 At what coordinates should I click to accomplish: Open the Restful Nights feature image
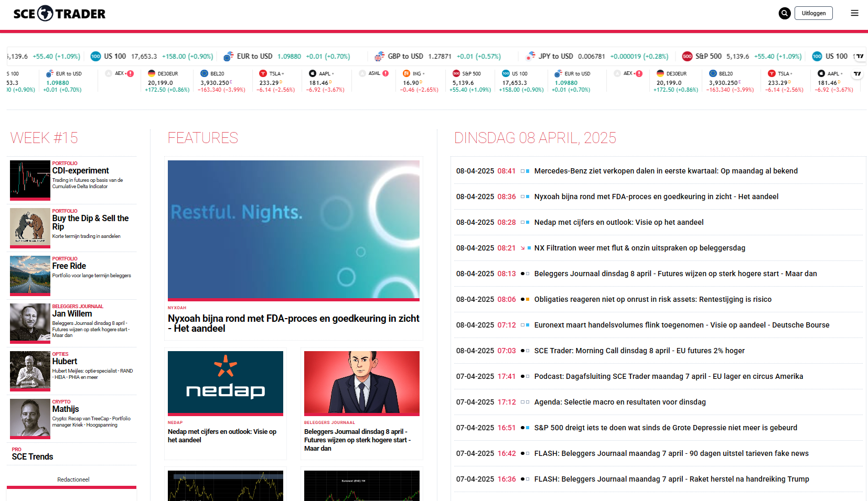(294, 231)
